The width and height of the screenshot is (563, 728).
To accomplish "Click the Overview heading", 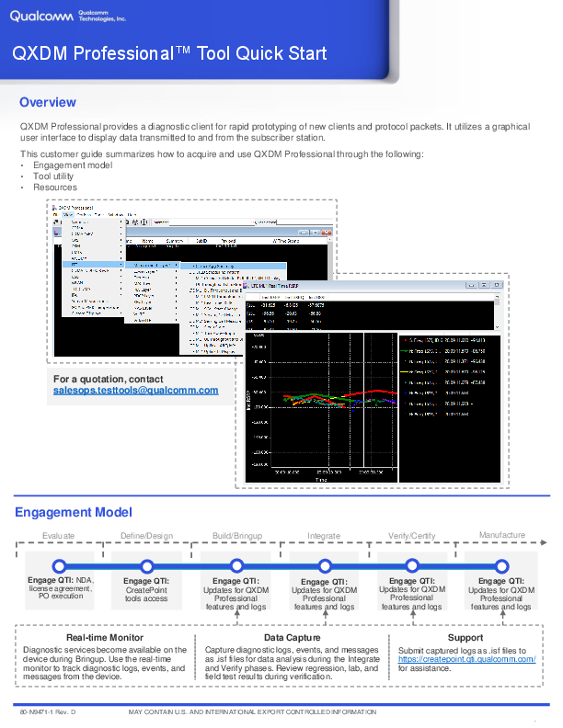I will click(48, 102).
